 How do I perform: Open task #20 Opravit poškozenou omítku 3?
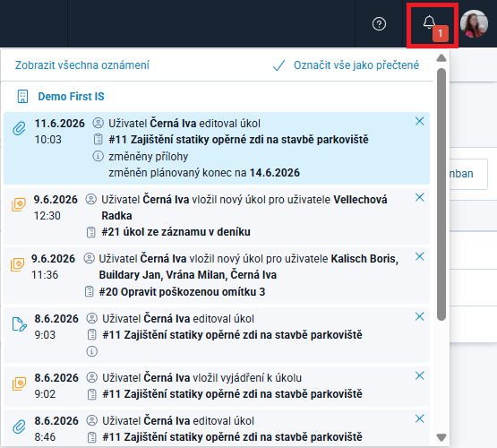182,292
